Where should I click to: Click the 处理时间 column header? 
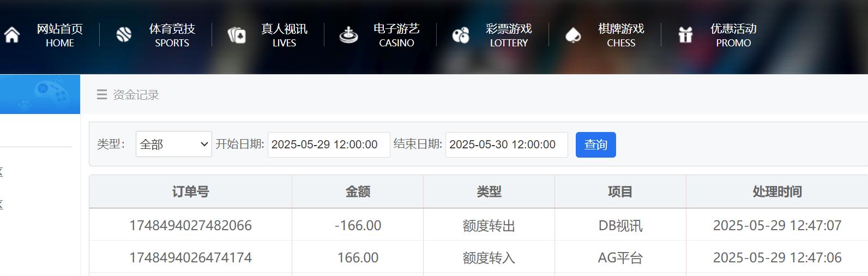tap(777, 191)
